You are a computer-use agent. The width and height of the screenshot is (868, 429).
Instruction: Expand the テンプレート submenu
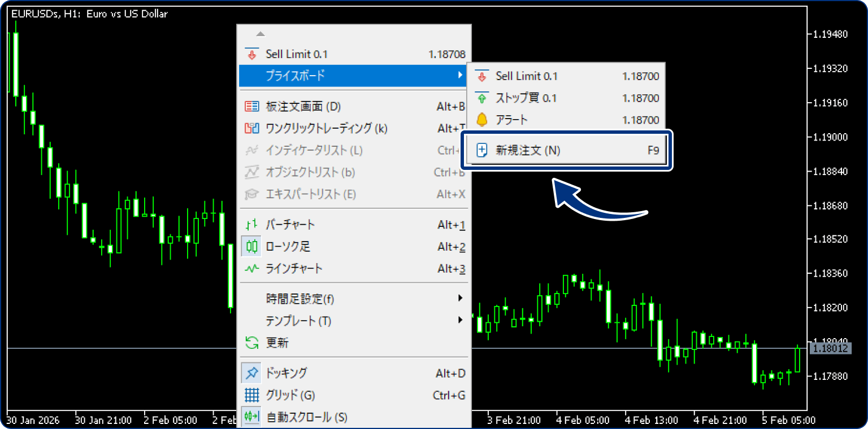point(353,321)
